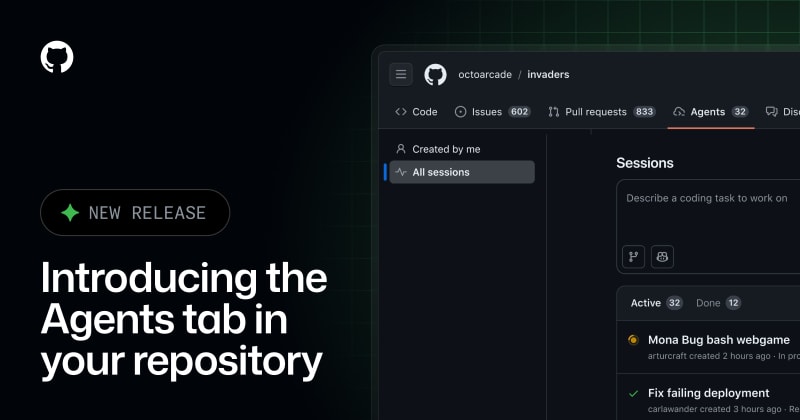
Task: Switch to the Code tab
Action: [x=416, y=112]
